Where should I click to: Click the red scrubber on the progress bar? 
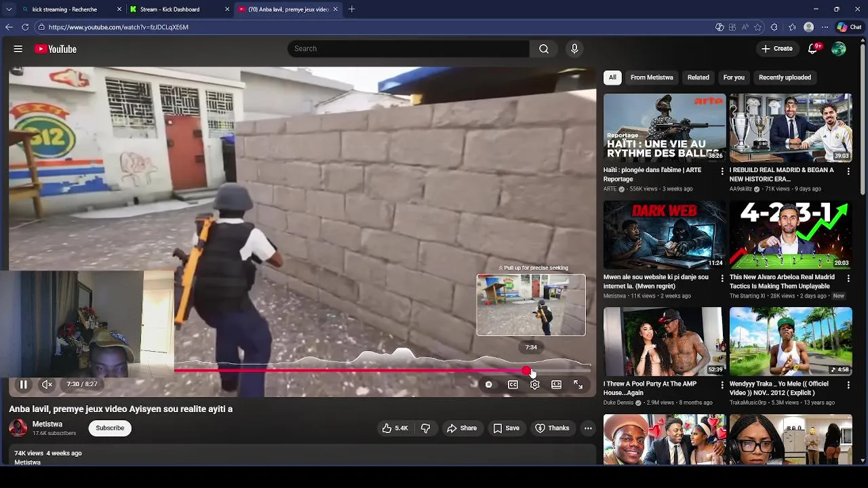[x=527, y=371]
